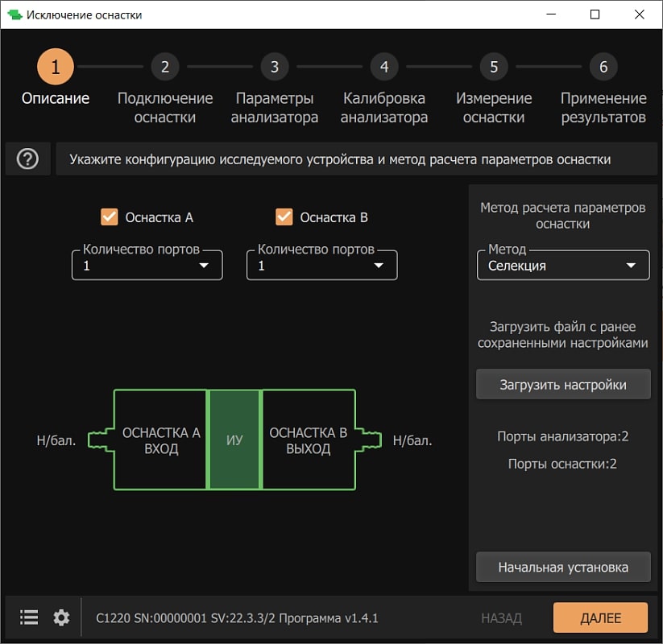Click the ОСНАСТКА A ВХОД diagram block
This screenshot has height=644, width=663.
[x=161, y=440]
